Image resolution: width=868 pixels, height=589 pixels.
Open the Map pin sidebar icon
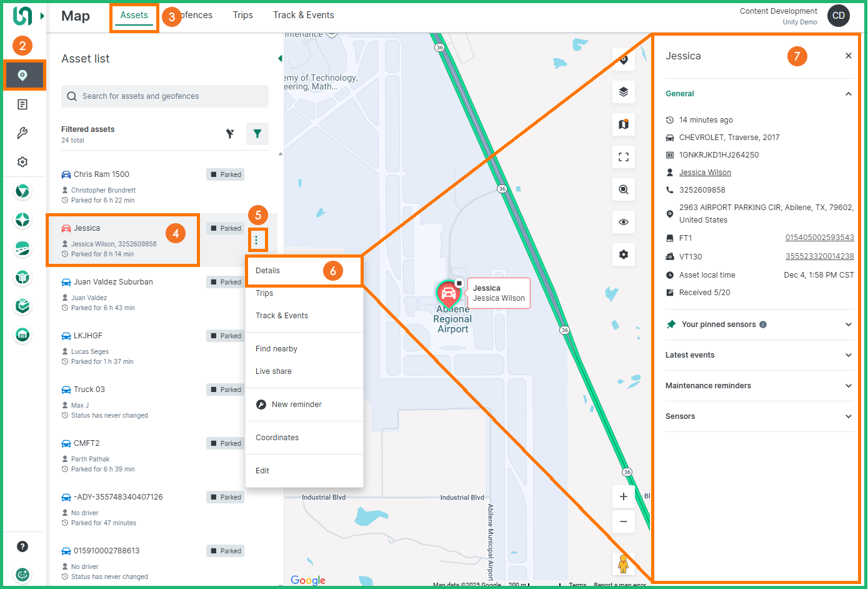pyautogui.click(x=22, y=76)
